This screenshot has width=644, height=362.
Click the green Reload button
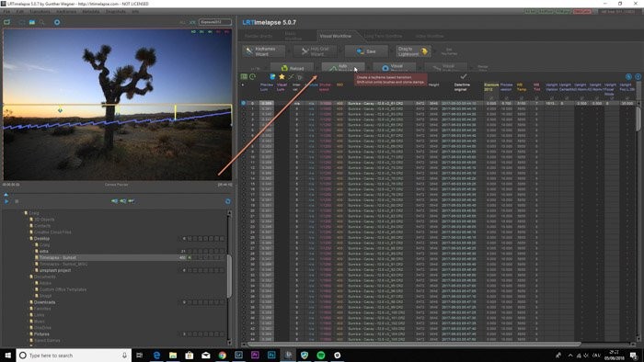[x=293, y=68]
